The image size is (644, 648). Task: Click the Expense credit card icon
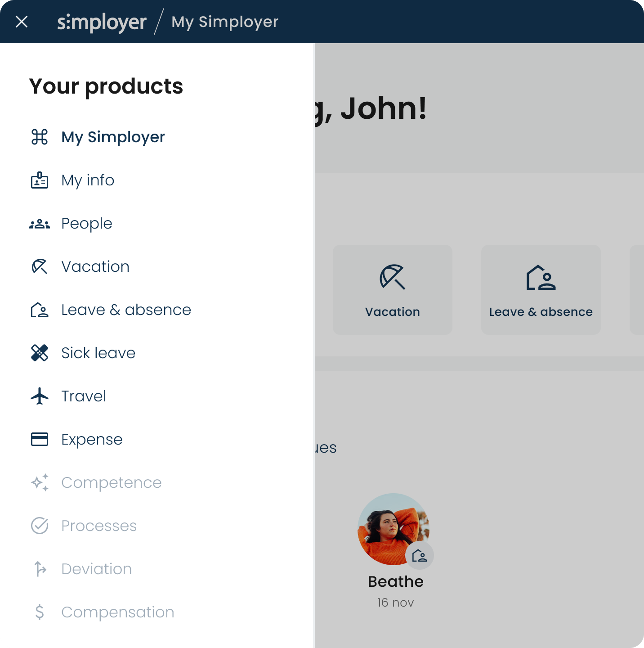point(40,439)
